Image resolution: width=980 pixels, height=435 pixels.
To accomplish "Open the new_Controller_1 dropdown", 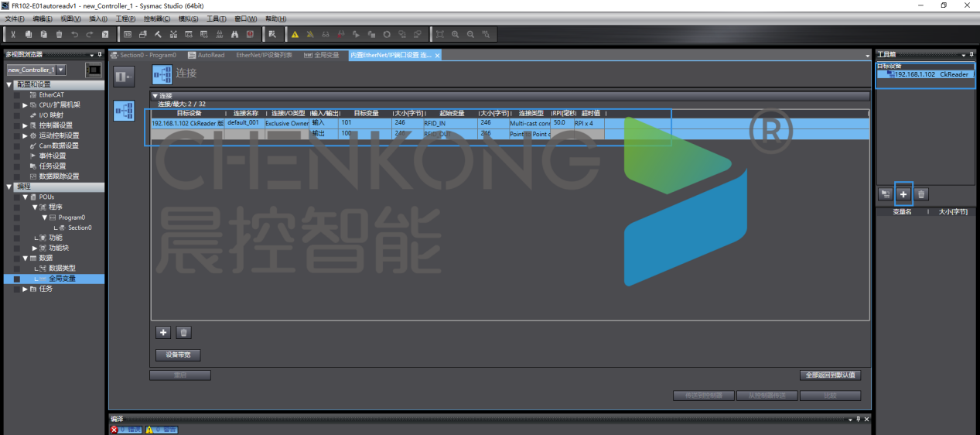I will [x=61, y=70].
